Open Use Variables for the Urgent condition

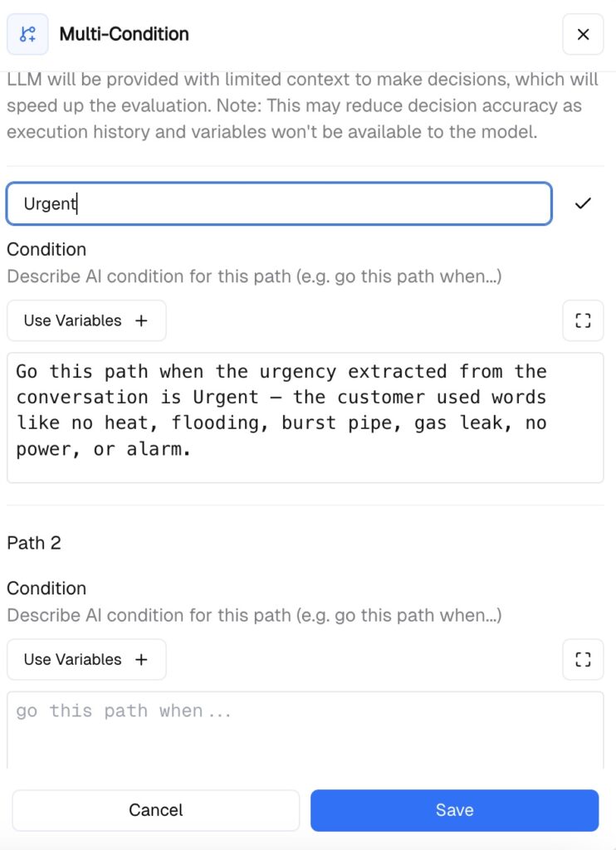tap(73, 320)
